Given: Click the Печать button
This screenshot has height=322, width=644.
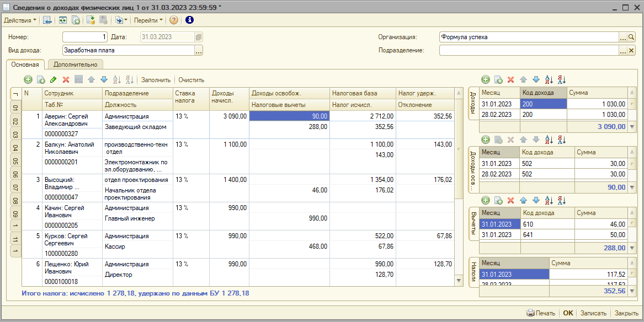Looking at the screenshot, I should pos(541,313).
